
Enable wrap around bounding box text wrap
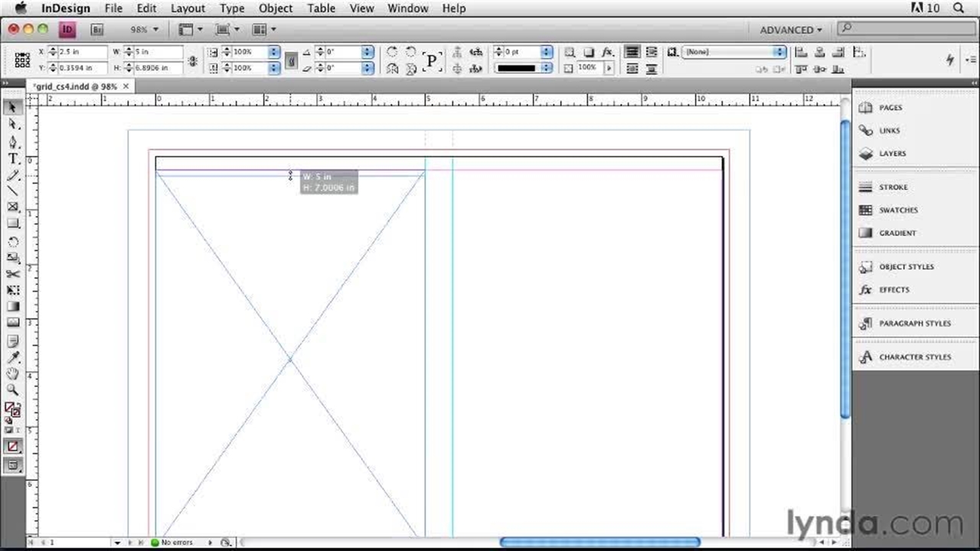pyautogui.click(x=651, y=51)
